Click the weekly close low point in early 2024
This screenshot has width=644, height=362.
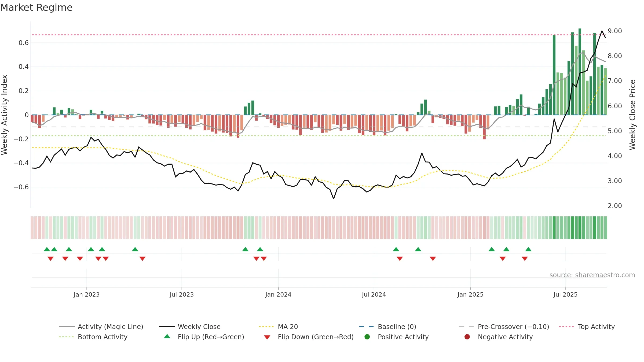(x=334, y=199)
